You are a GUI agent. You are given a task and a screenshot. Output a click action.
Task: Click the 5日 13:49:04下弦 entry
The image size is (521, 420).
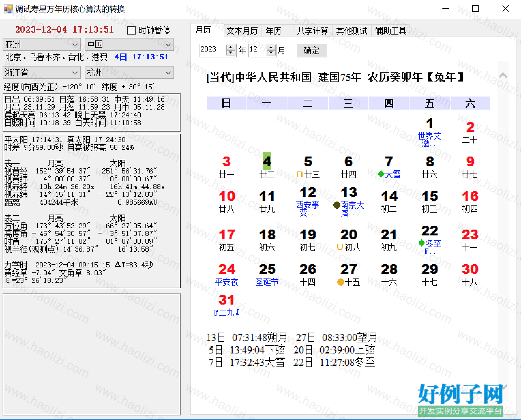click(x=246, y=350)
